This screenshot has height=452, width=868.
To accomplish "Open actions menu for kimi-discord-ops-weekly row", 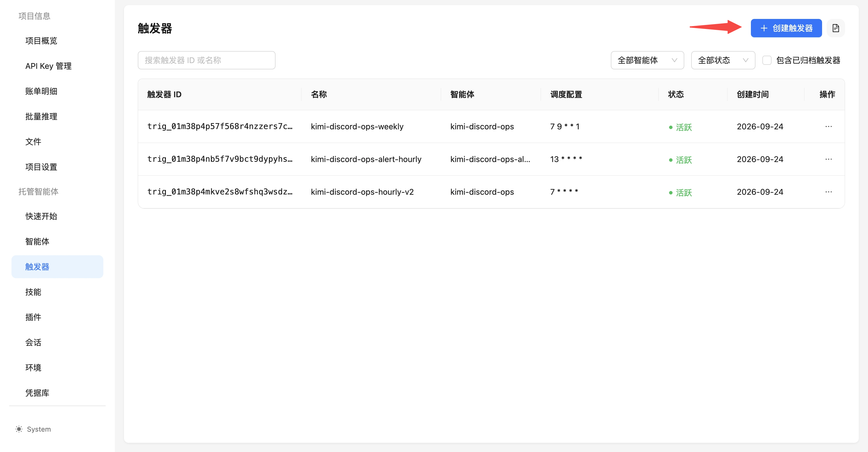I will coord(828,126).
